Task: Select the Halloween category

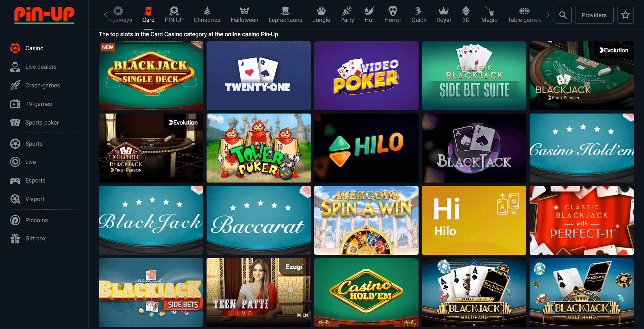Action: (x=244, y=15)
